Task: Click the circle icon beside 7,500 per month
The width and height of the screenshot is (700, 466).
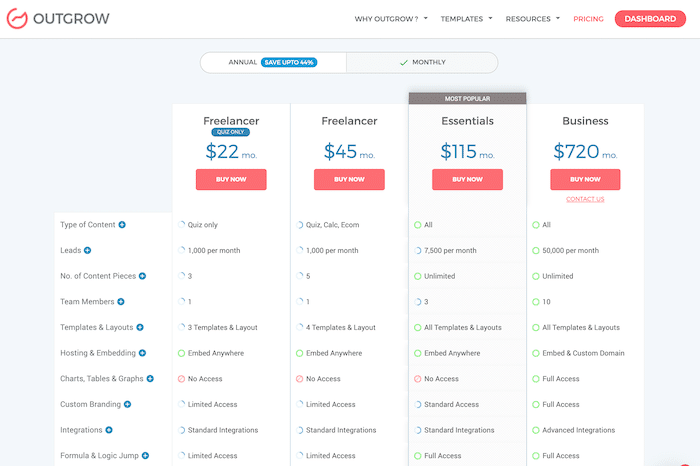Action: (417, 250)
